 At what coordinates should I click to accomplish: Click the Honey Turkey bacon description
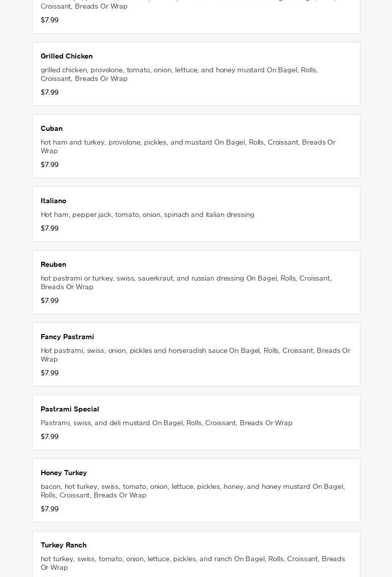coord(192,490)
